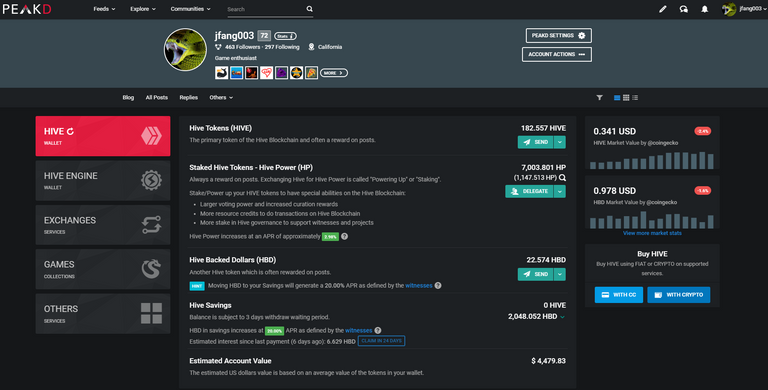Click the 182.557 HIVE balance
The height and width of the screenshot is (390, 768).
[543, 128]
